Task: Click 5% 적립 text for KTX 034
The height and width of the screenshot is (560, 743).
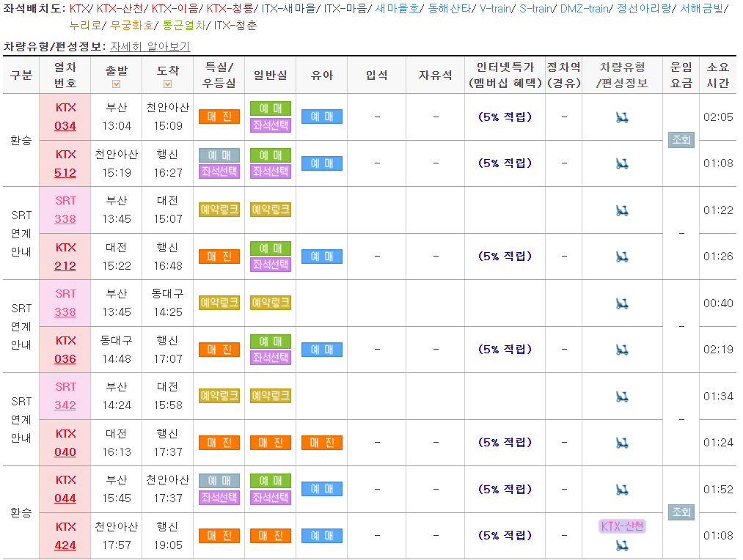Action: tap(505, 117)
